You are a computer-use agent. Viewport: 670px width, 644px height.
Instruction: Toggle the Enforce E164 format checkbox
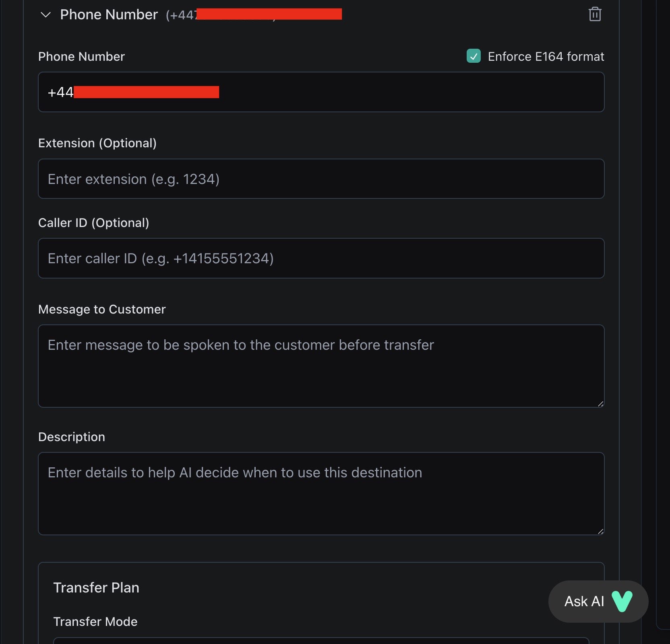474,56
